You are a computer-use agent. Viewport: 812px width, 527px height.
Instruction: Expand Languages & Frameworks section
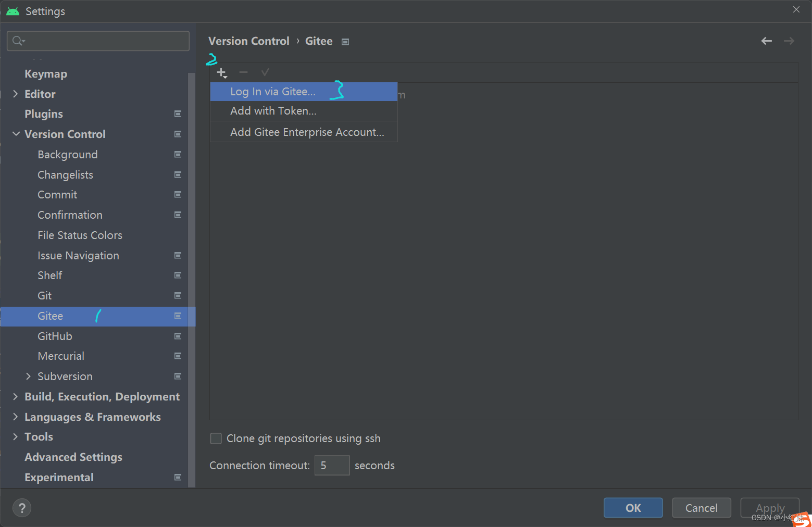(15, 417)
